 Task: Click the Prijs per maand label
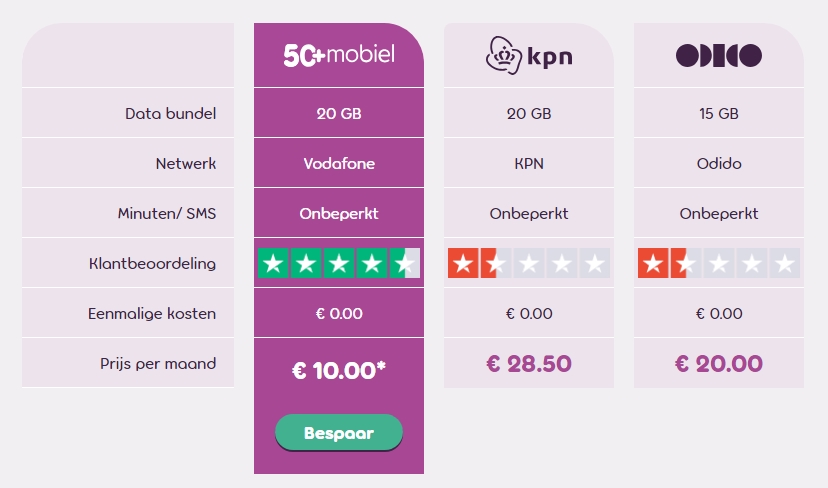[x=158, y=364]
